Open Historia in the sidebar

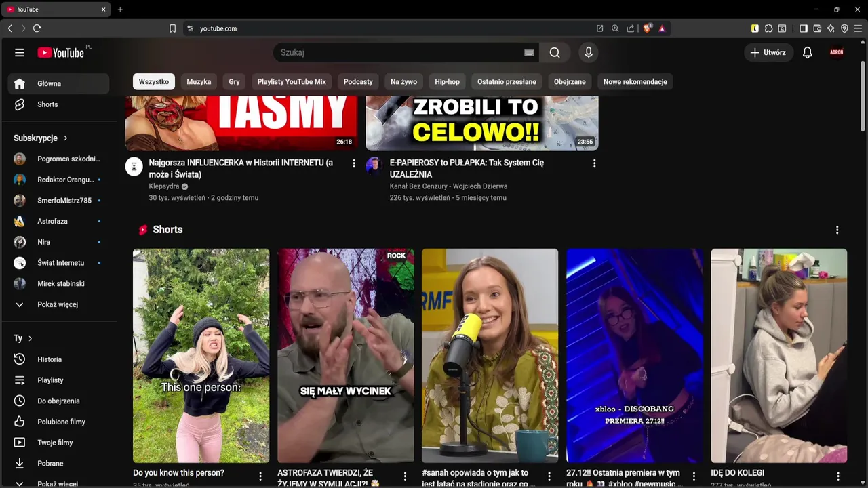[58, 359]
